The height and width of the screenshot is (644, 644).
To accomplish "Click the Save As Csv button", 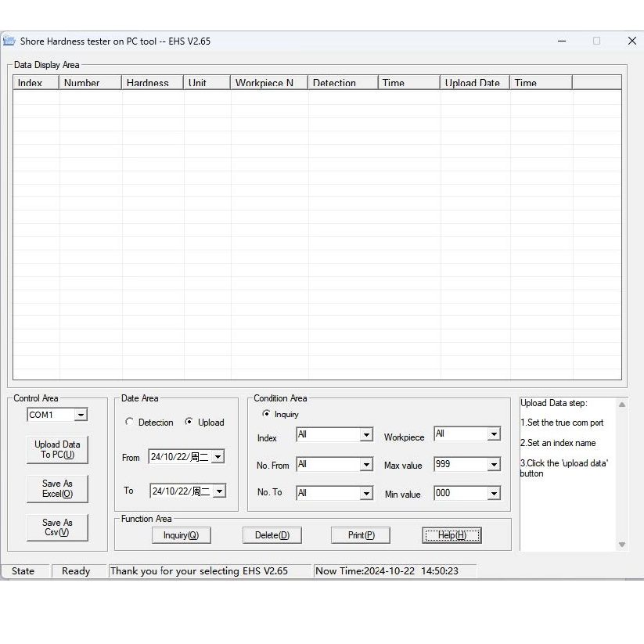I will pyautogui.click(x=57, y=527).
